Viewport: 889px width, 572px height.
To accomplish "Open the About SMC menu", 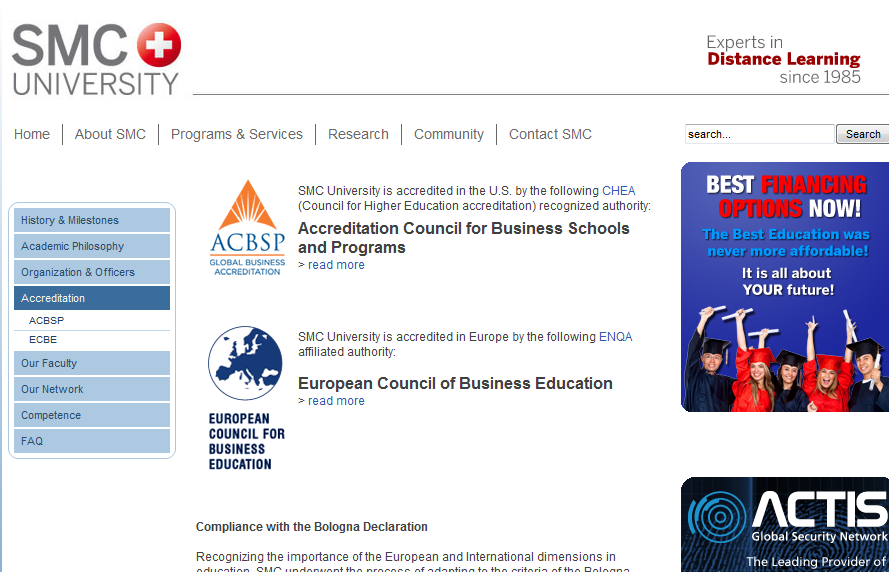I will pyautogui.click(x=110, y=134).
